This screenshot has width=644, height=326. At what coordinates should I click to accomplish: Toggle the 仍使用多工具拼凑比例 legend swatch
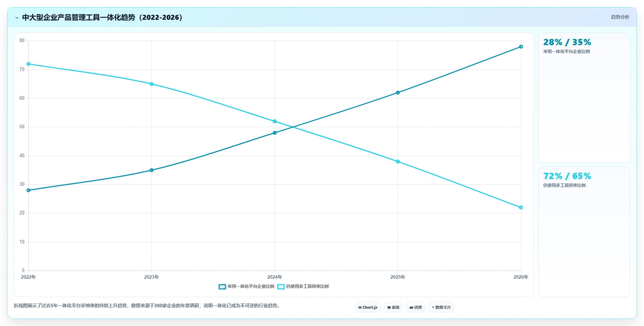pyautogui.click(x=281, y=287)
